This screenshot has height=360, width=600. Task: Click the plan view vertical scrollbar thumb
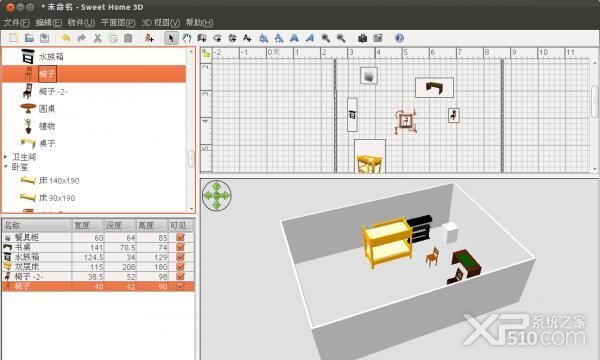click(595, 101)
